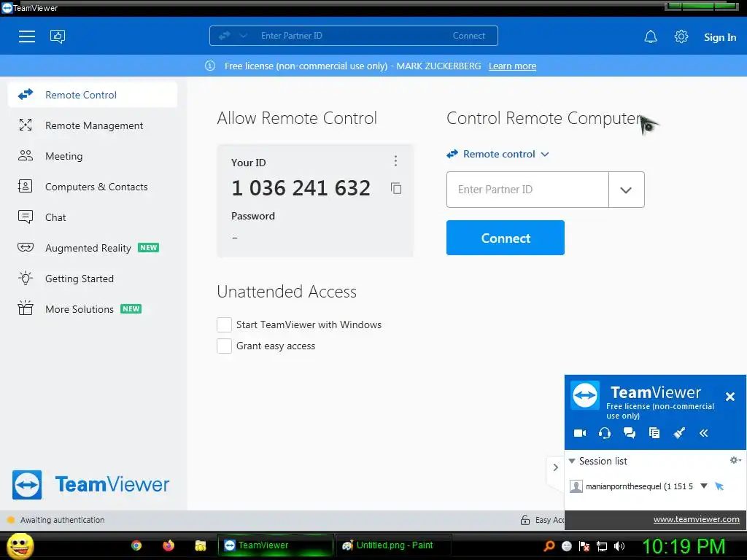747x560 pixels.
Task: Click the Getting Started lightbulb icon
Action: click(x=26, y=278)
